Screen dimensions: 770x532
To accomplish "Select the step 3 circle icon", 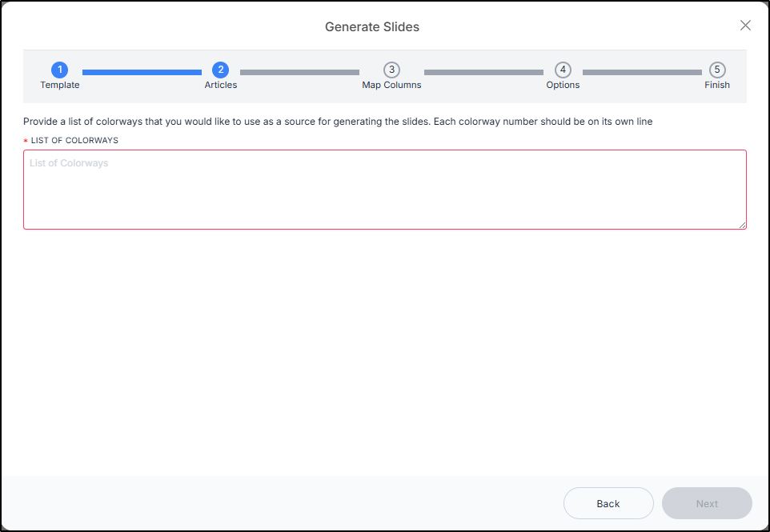I will pyautogui.click(x=391, y=70).
